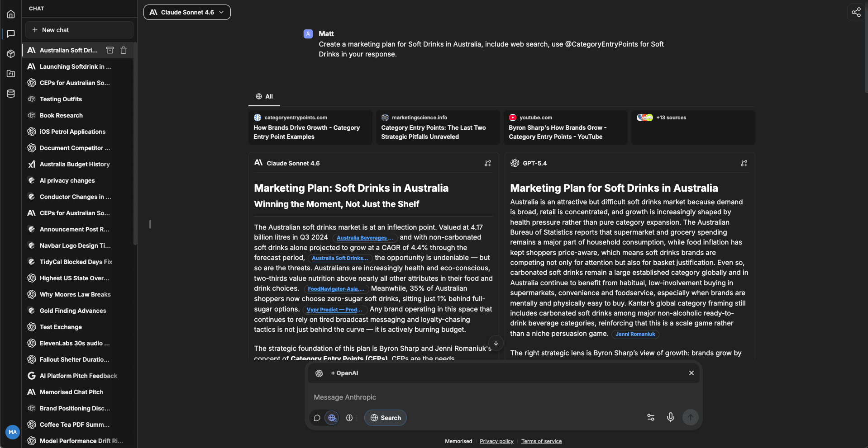Click the chat list sidebar scrollbar

(x=135, y=145)
